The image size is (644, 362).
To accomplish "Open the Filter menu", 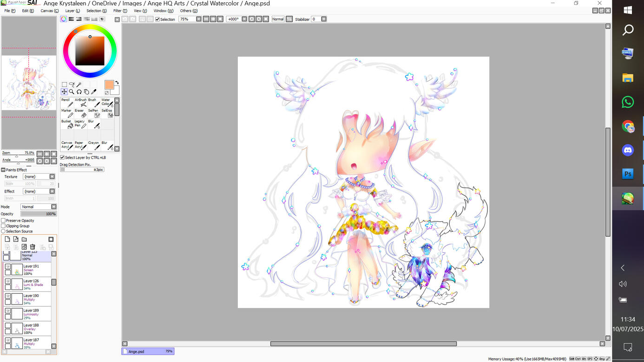I will point(120,11).
